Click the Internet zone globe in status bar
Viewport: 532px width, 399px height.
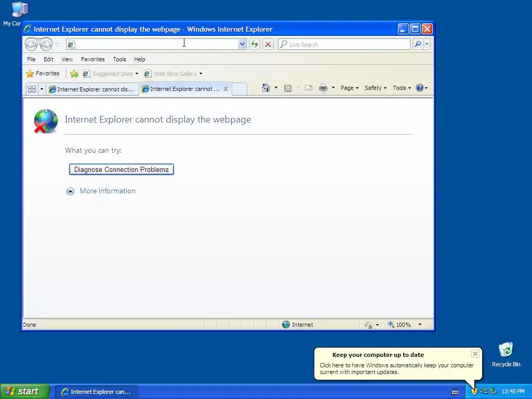[286, 325]
